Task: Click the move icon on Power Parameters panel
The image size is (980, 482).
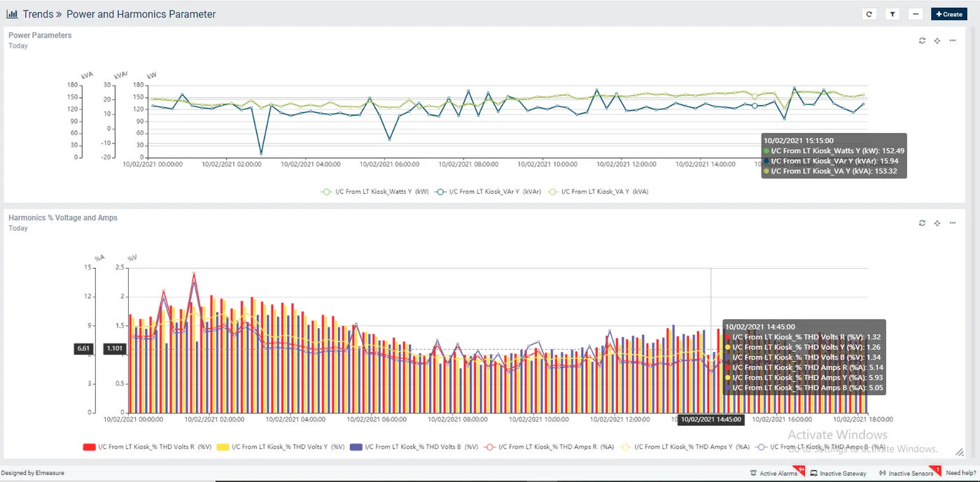Action: (937, 41)
